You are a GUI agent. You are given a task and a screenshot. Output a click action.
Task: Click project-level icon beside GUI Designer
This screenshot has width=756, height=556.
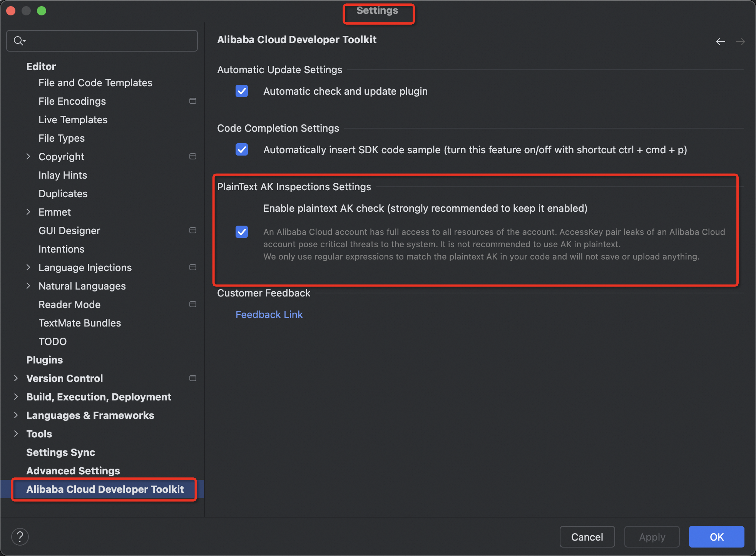tap(193, 230)
